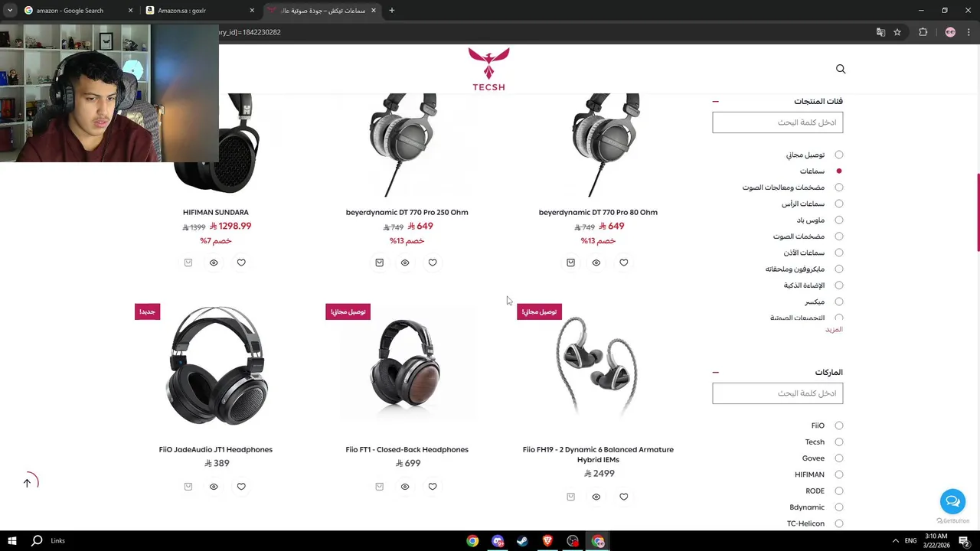Select the FiiO brand filter
Viewport: 980px width, 551px height.
(x=839, y=425)
